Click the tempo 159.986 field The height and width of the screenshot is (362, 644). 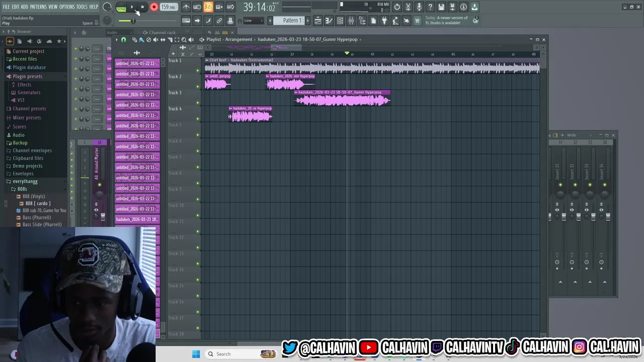click(168, 7)
